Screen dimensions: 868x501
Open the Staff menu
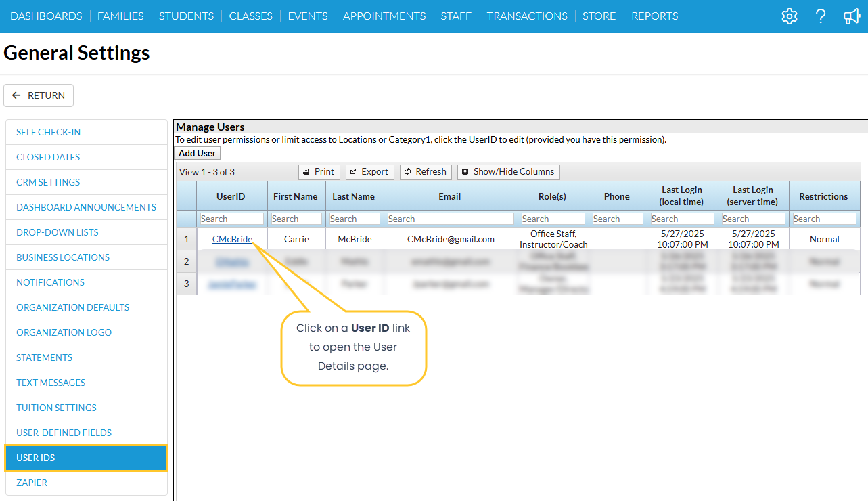point(456,16)
